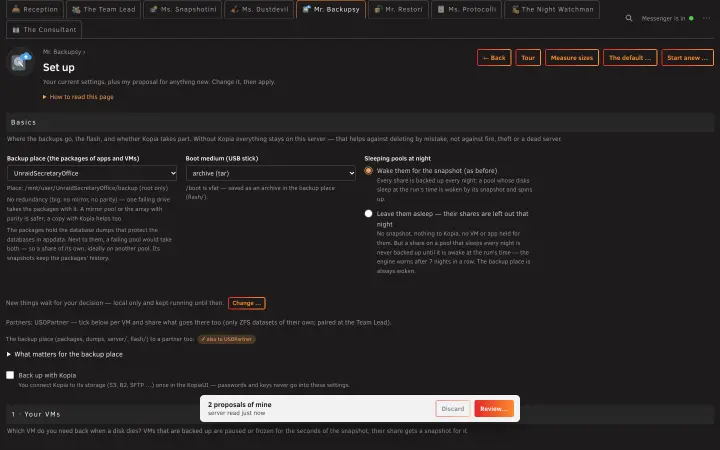Expand How to read this page
The height and width of the screenshot is (450, 720).
point(79,97)
